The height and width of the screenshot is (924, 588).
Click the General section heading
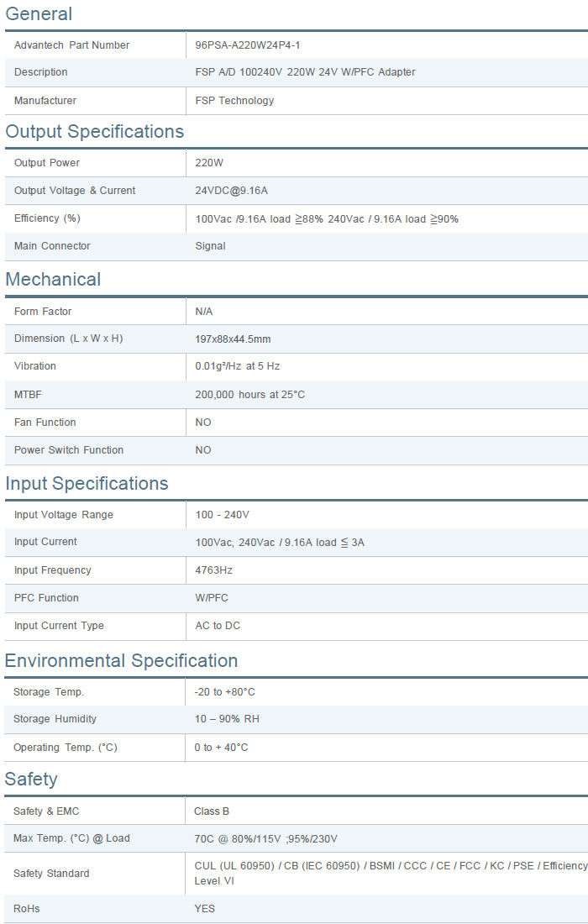point(39,14)
